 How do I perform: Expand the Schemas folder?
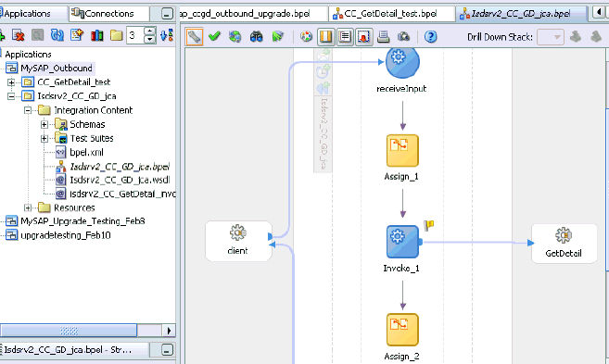pos(44,124)
